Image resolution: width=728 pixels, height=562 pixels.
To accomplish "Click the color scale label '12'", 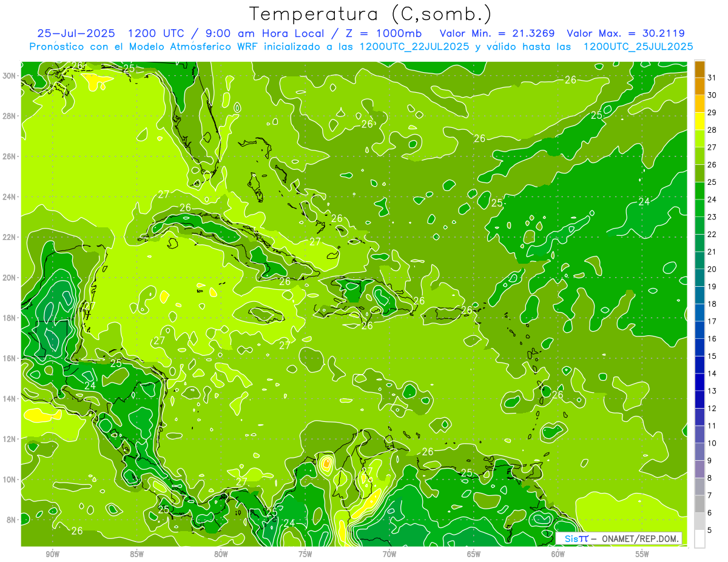I will coord(712,408).
